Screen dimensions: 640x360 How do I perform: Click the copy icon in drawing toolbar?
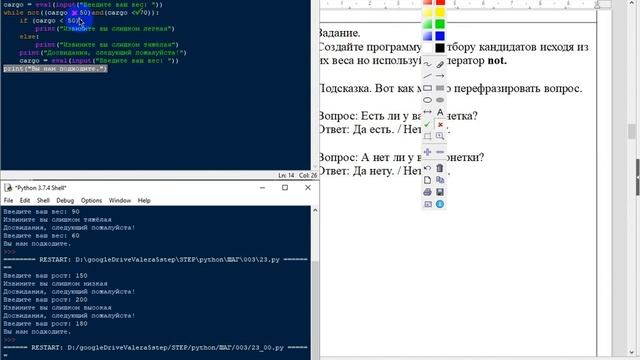tap(440, 180)
